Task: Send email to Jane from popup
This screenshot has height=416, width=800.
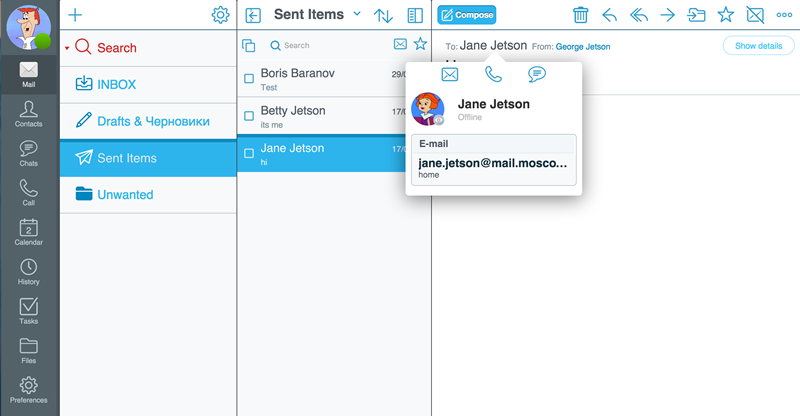Action: 449,75
